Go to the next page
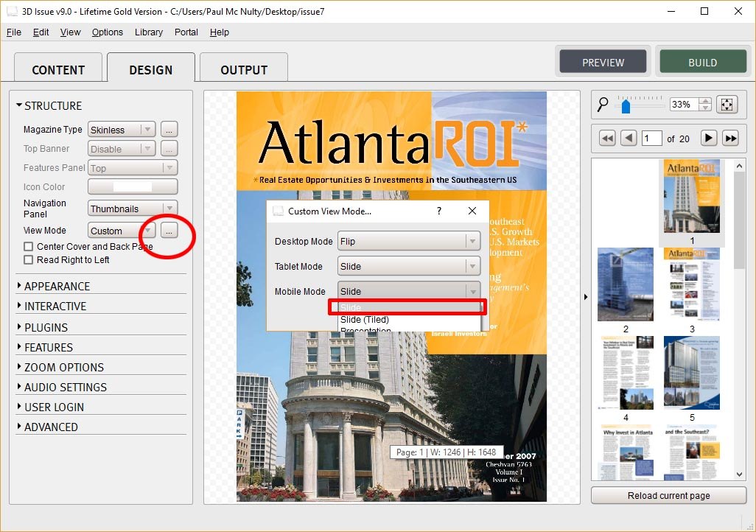Screen dimensions: 756x532 point(708,139)
